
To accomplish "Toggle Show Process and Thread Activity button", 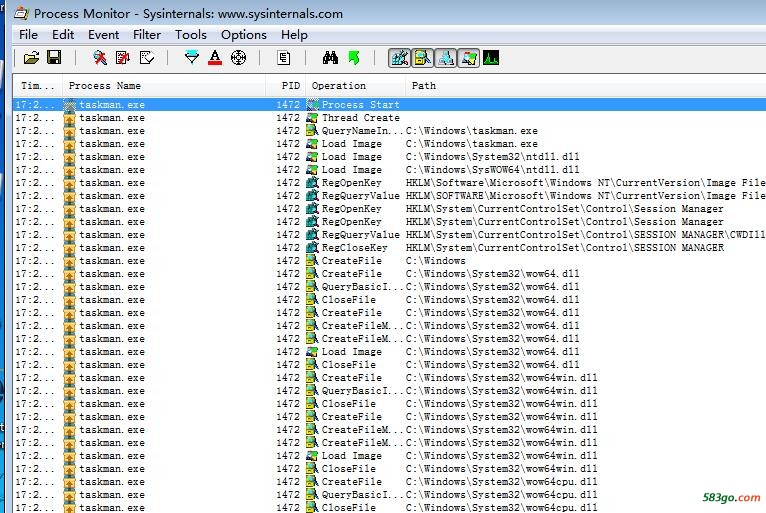I will (x=468, y=58).
